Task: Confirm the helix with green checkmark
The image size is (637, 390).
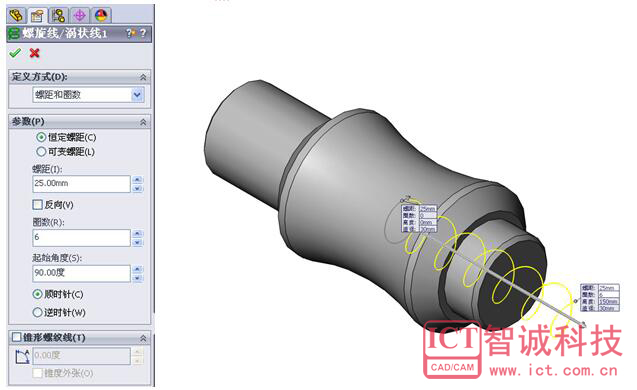Action: pyautogui.click(x=15, y=53)
